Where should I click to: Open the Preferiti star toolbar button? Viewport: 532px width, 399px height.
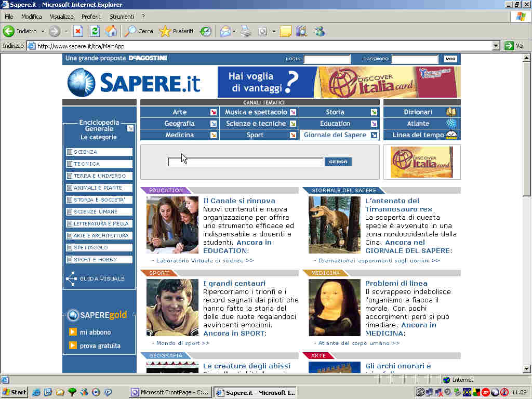177,31
